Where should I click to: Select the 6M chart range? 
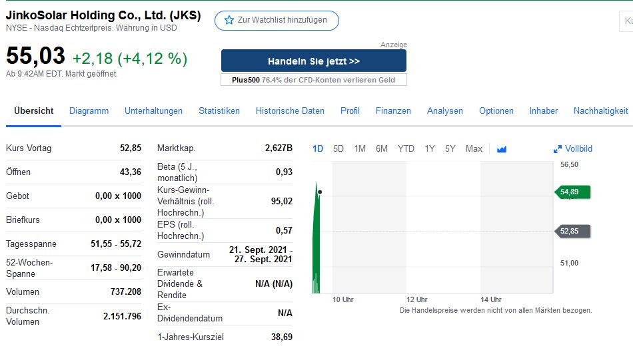382,149
